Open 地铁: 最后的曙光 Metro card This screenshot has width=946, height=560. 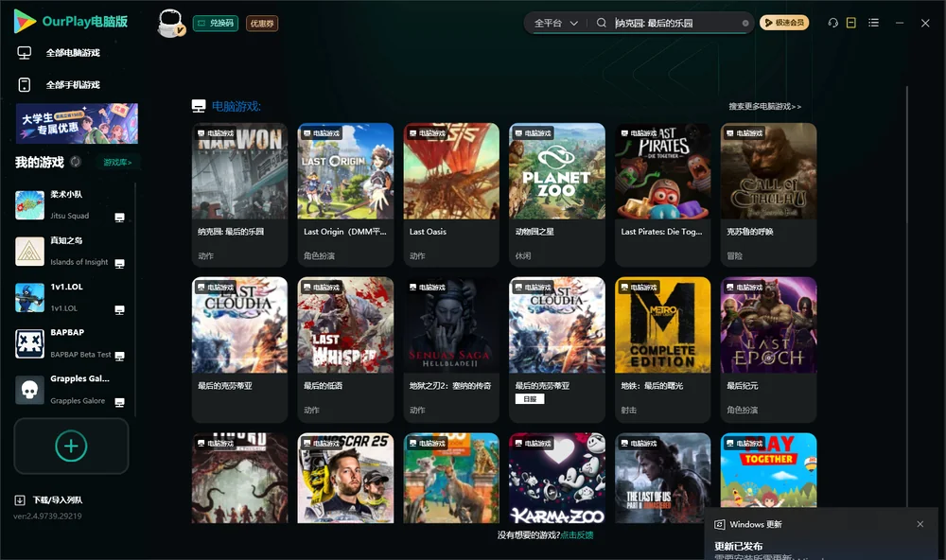[662, 349]
